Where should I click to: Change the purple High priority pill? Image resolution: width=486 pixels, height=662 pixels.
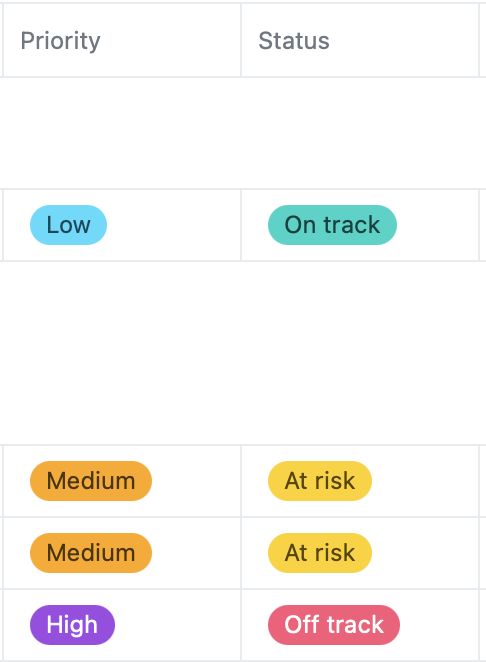(x=72, y=625)
